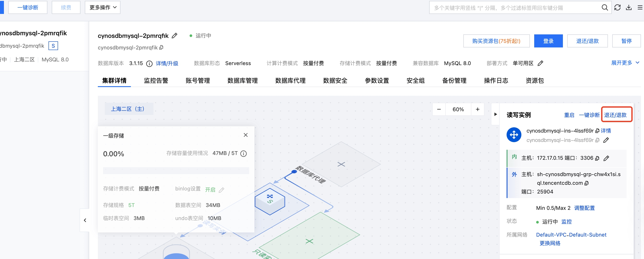
Task: Edit the binlog setting with pencil icon
Action: [222, 190]
